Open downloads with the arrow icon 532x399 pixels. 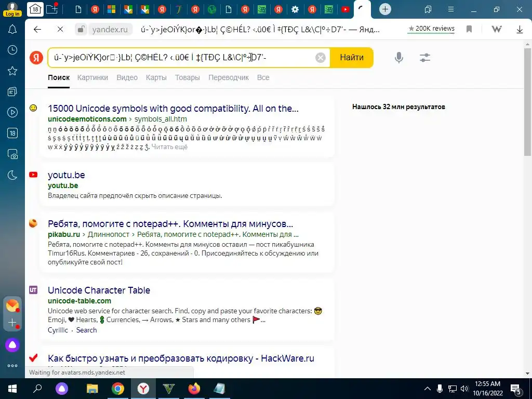(520, 30)
